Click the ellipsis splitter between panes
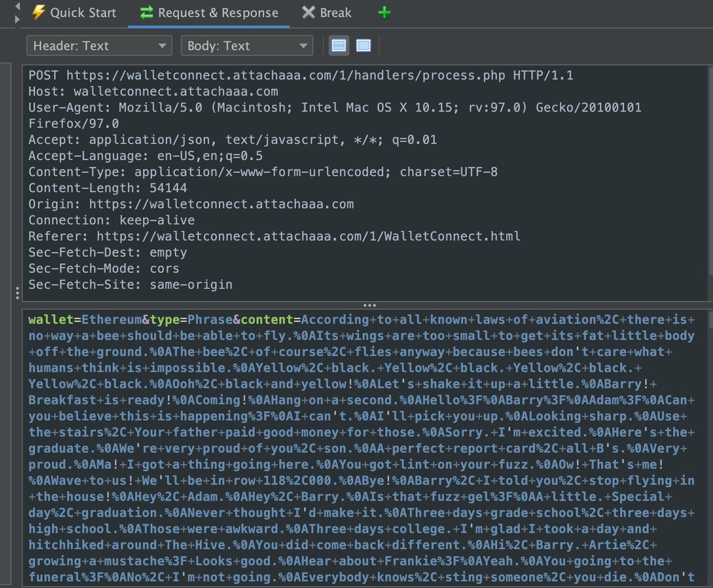This screenshot has width=713, height=588. (370, 305)
